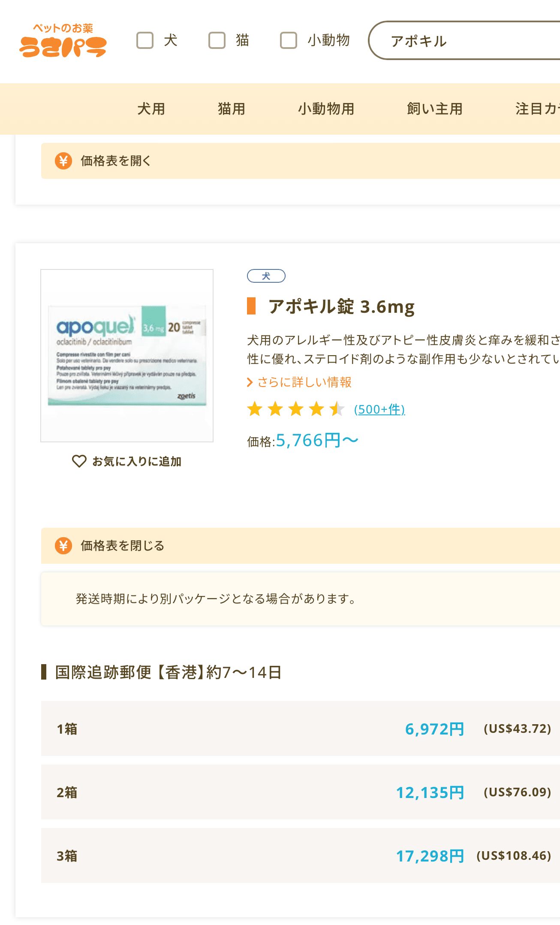Open the 猫用 navigation menu
This screenshot has width=560, height=925.
point(231,109)
